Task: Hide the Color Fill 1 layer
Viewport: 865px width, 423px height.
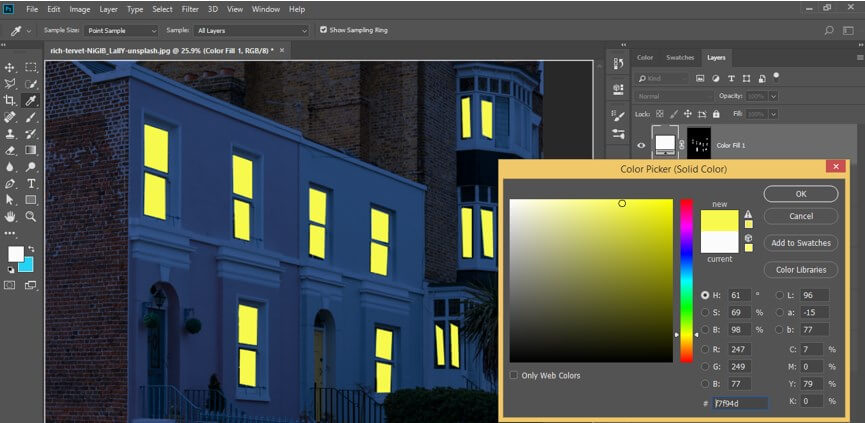Action: (641, 145)
